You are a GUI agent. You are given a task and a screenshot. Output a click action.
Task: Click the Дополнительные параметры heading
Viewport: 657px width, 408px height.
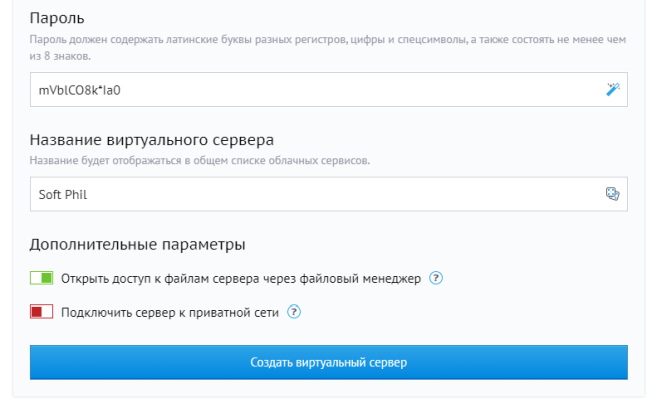coord(137,244)
